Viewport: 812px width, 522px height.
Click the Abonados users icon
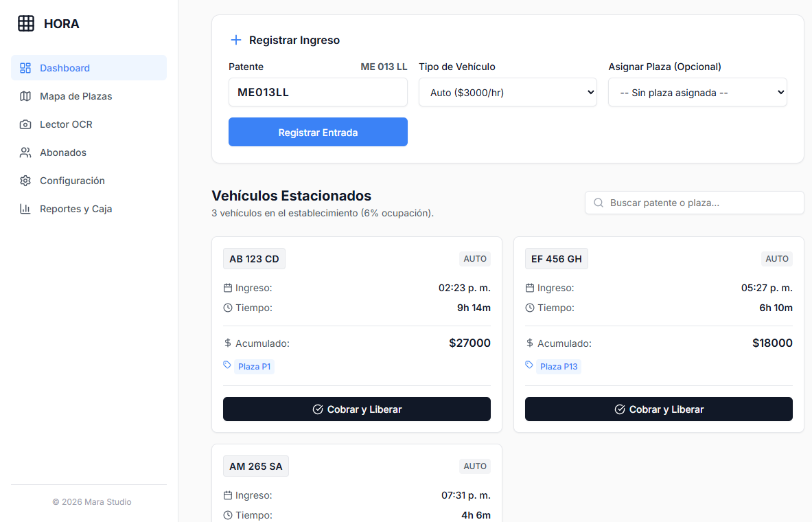[25, 152]
